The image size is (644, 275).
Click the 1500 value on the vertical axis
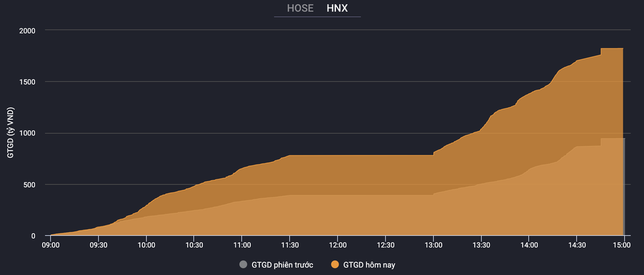point(27,82)
